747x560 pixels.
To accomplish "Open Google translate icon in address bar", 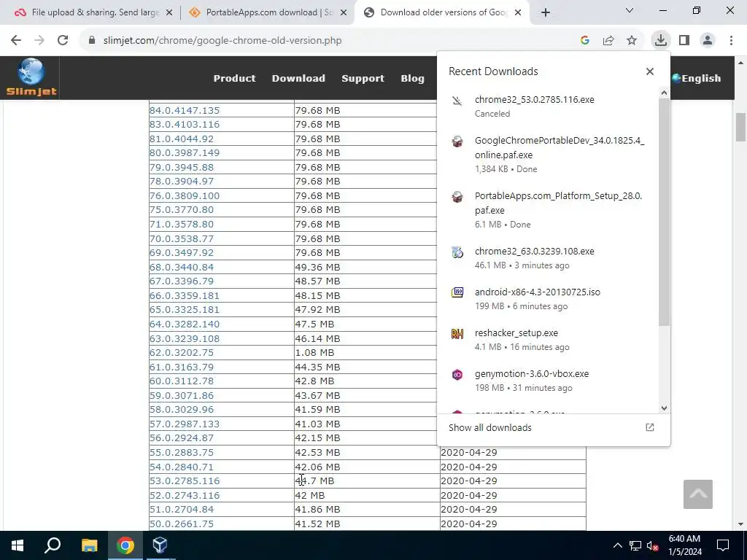I will [x=585, y=41].
